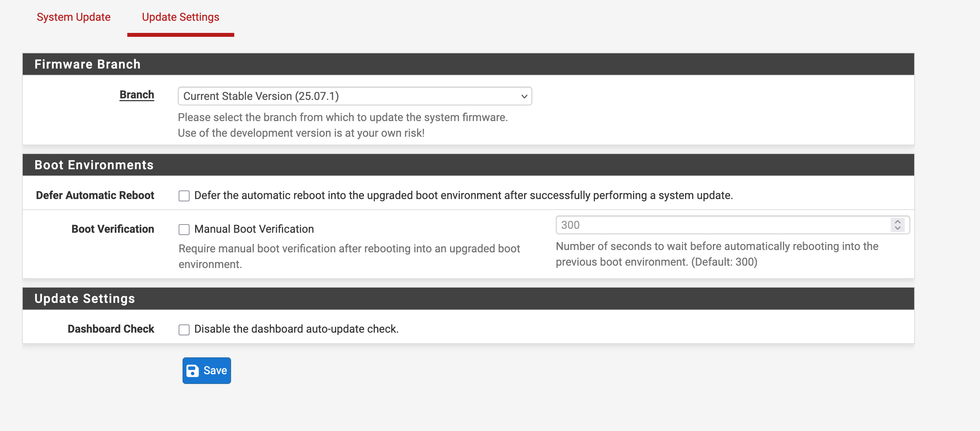Click the bold Dashboard Check row label
980x431 pixels.
point(111,329)
